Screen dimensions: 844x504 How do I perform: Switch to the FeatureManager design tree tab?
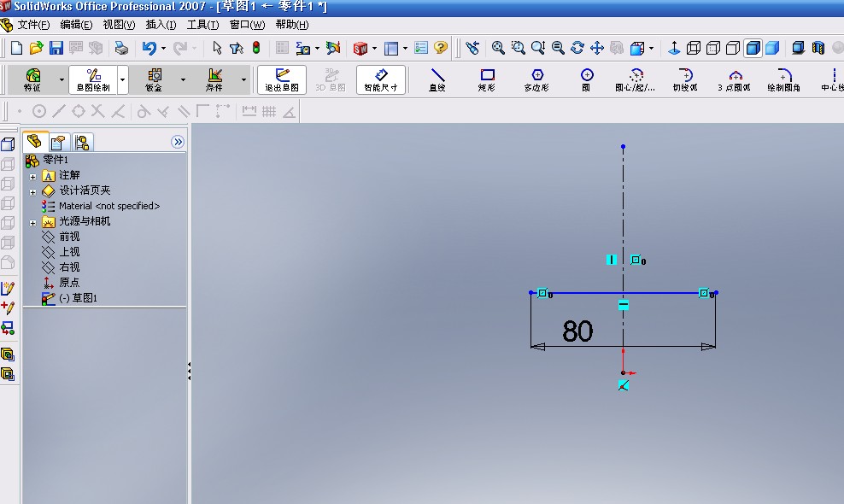pos(35,142)
